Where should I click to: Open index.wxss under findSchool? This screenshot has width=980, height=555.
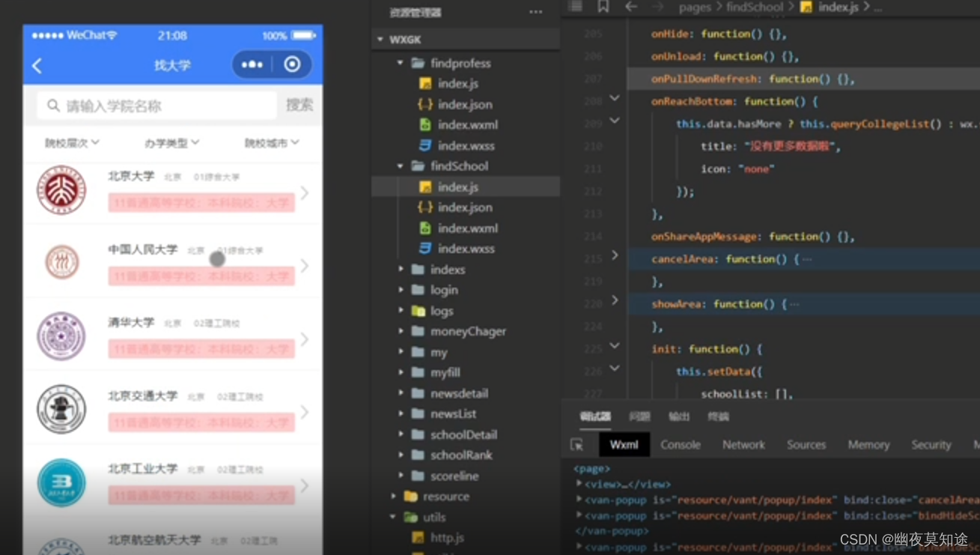465,249
